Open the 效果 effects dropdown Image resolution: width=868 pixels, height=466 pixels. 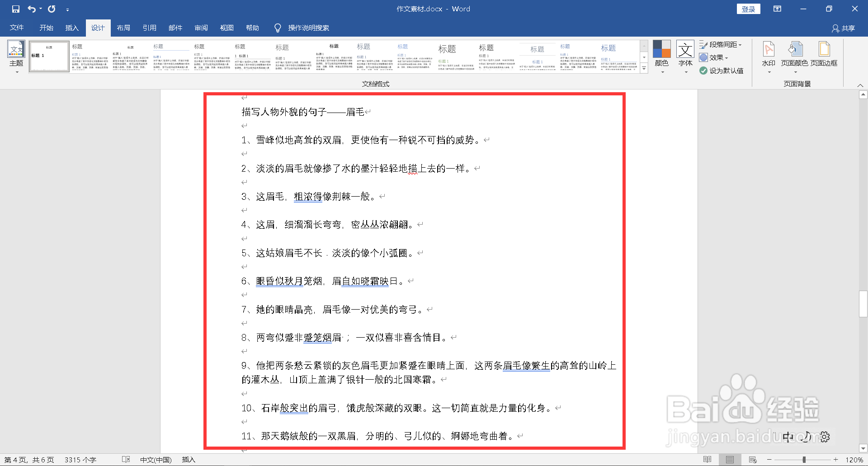[714, 58]
